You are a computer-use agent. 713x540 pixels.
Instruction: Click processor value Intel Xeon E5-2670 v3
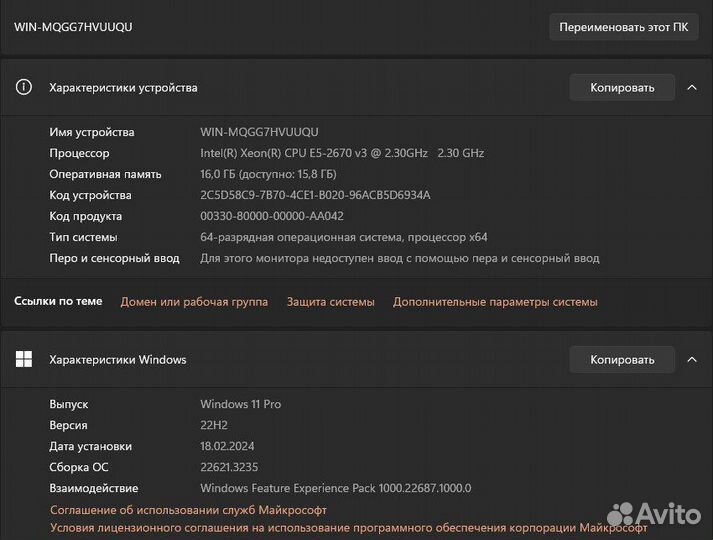pos(342,153)
